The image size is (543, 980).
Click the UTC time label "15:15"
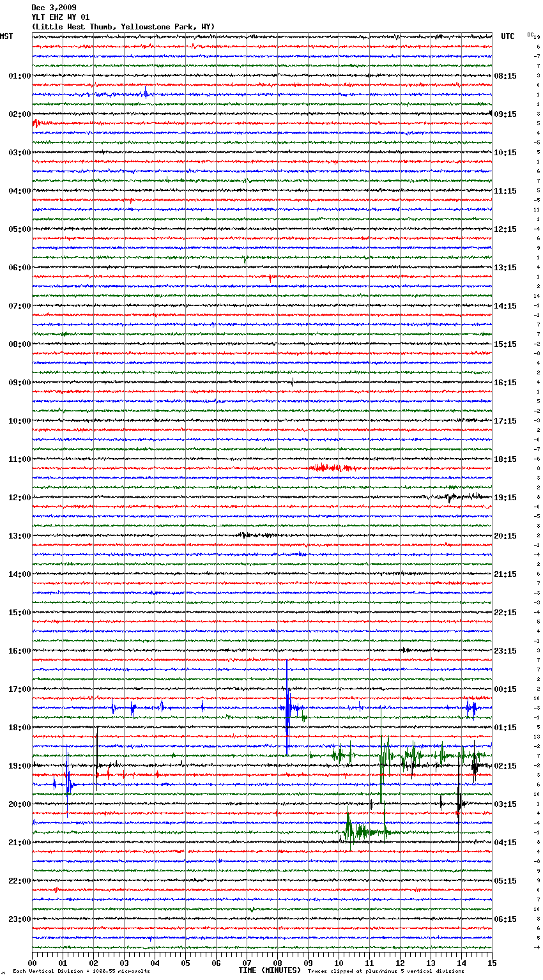505,344
